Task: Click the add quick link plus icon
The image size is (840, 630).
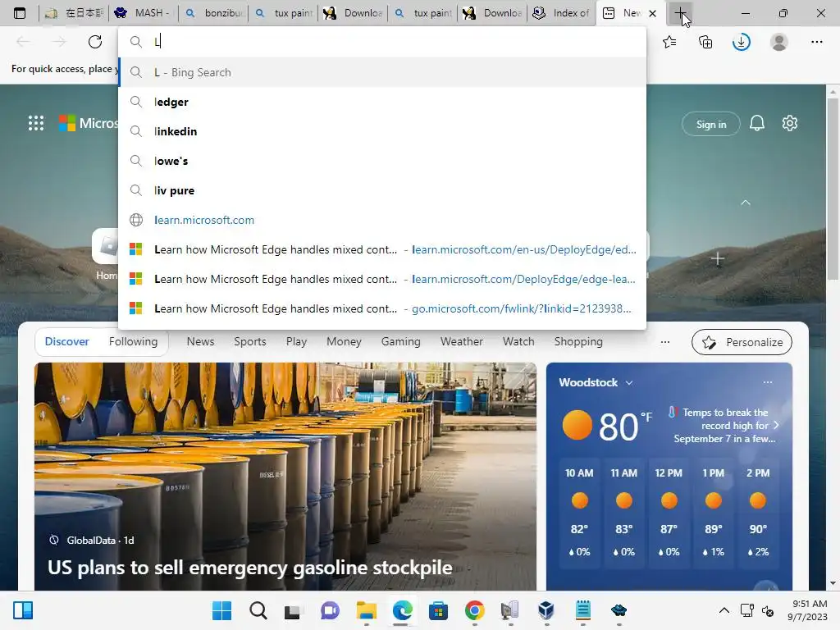Action: pyautogui.click(x=717, y=259)
